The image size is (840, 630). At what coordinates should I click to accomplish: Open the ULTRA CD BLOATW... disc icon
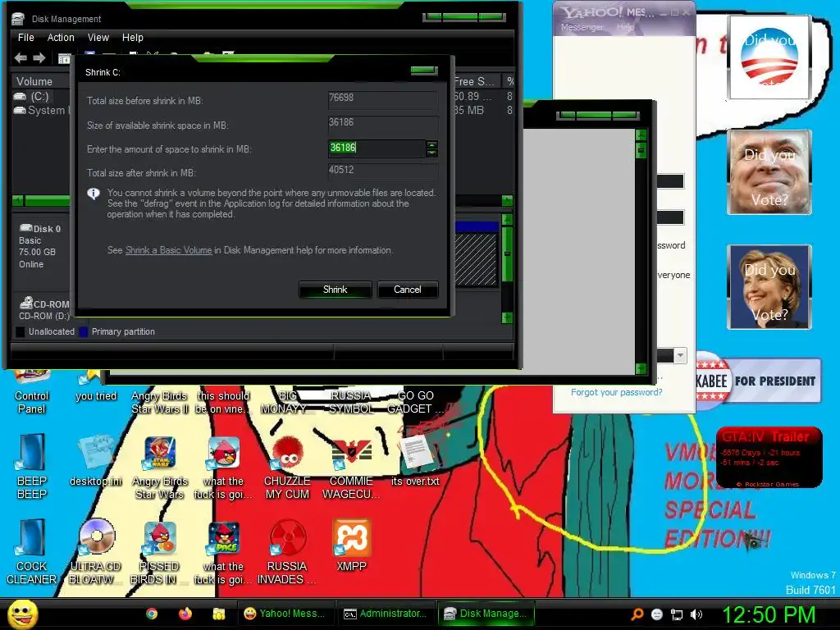tap(96, 552)
